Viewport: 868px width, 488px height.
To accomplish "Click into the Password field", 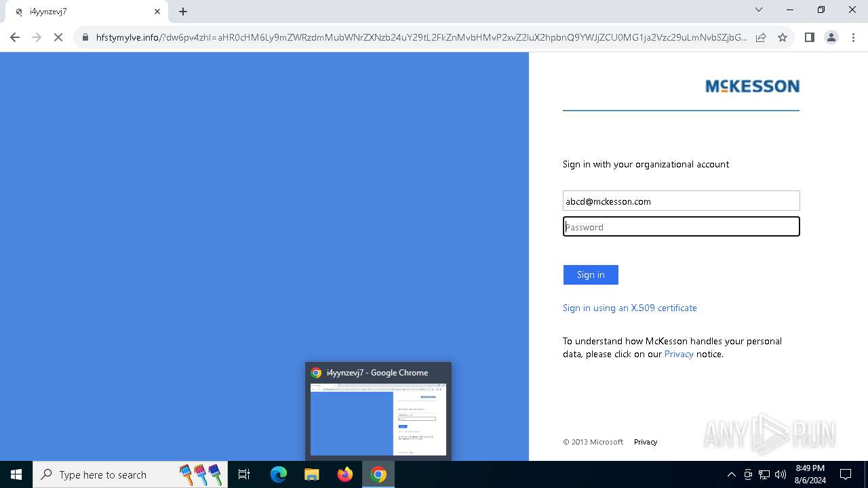I will click(681, 226).
